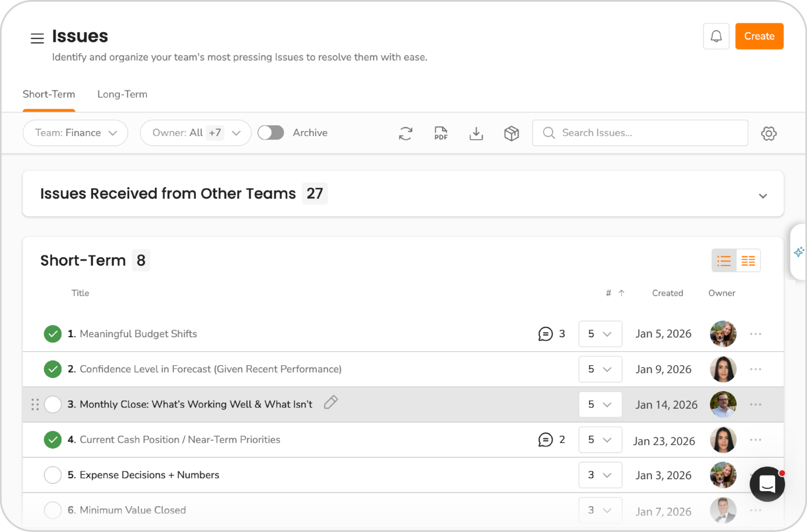Screen dimensions: 807x532
Task: Open the Team: Finance dropdown
Action: pos(75,133)
